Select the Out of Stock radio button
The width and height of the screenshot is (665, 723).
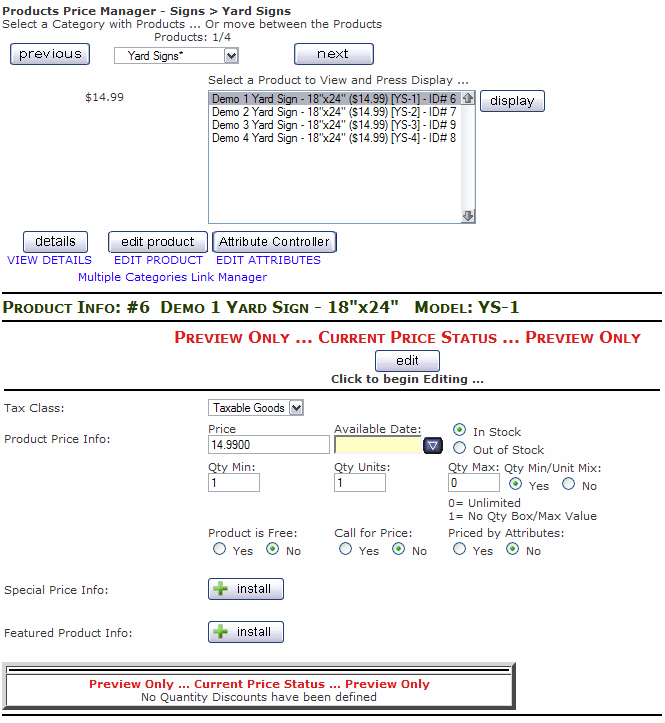point(459,448)
